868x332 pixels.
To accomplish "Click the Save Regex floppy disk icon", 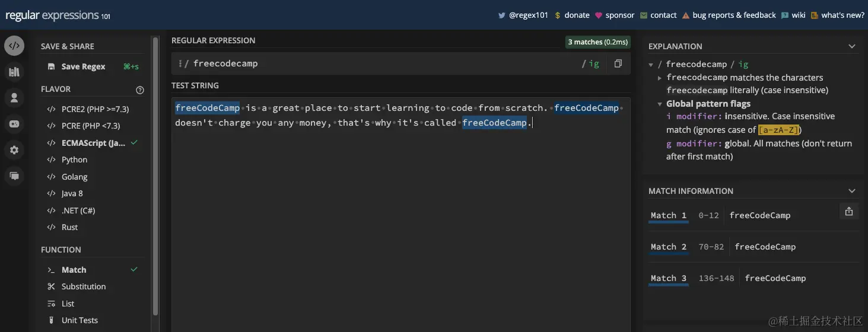I will click(x=51, y=66).
